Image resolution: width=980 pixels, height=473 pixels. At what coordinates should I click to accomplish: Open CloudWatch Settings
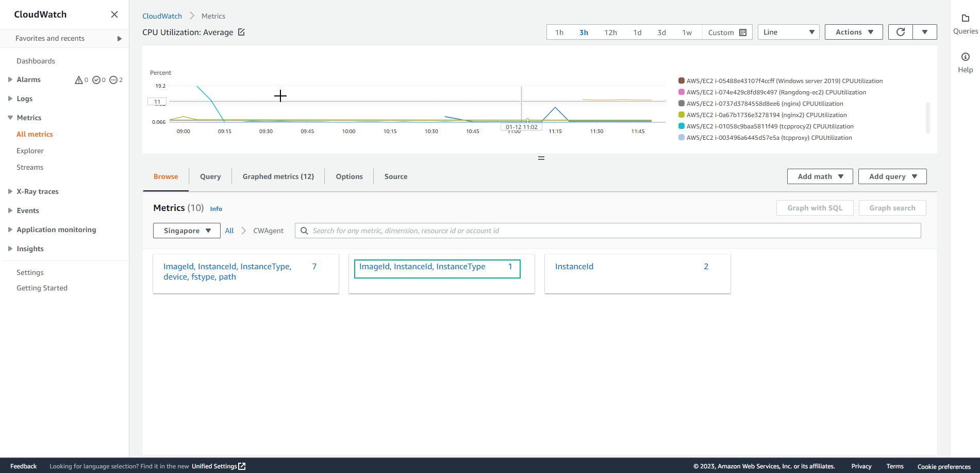[x=30, y=272]
